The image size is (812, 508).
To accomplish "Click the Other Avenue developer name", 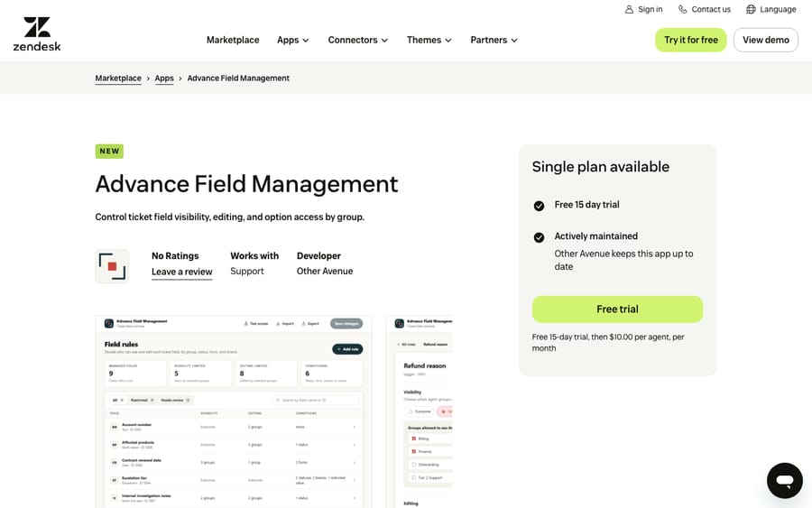I will (325, 272).
